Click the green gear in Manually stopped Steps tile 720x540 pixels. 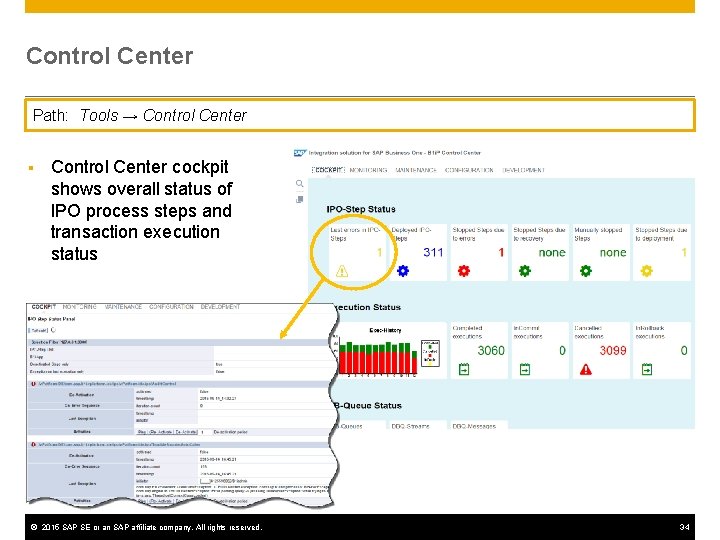[586, 271]
